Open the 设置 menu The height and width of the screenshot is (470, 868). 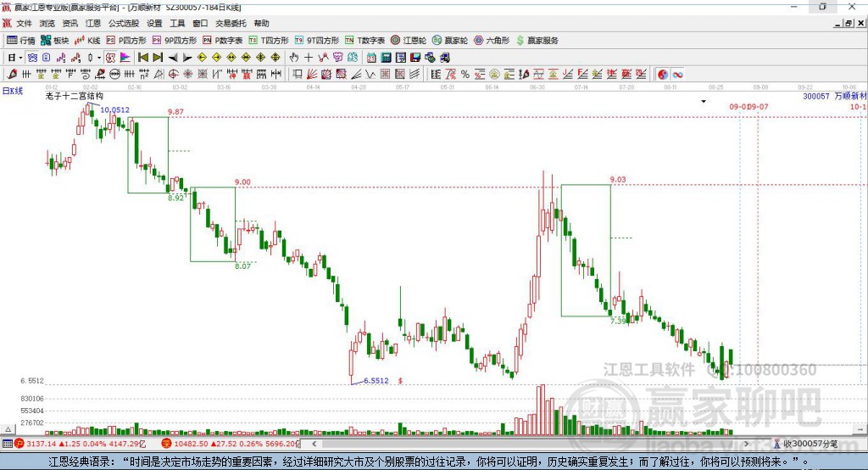tap(154, 23)
